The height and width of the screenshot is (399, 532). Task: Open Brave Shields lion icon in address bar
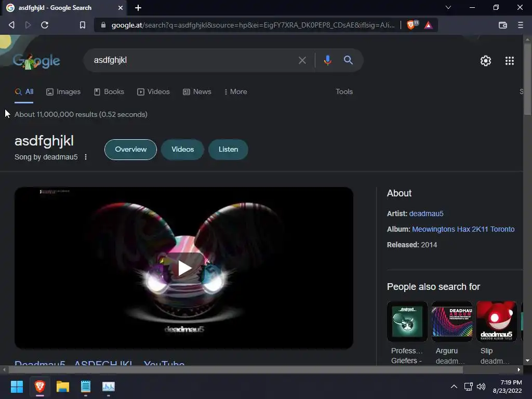point(411,25)
